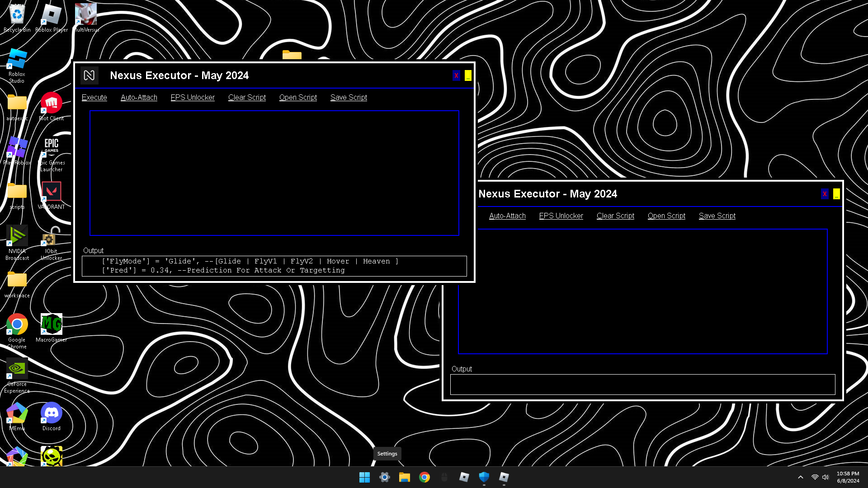The width and height of the screenshot is (868, 488).
Task: Open File Explorer from taskbar
Action: (404, 477)
